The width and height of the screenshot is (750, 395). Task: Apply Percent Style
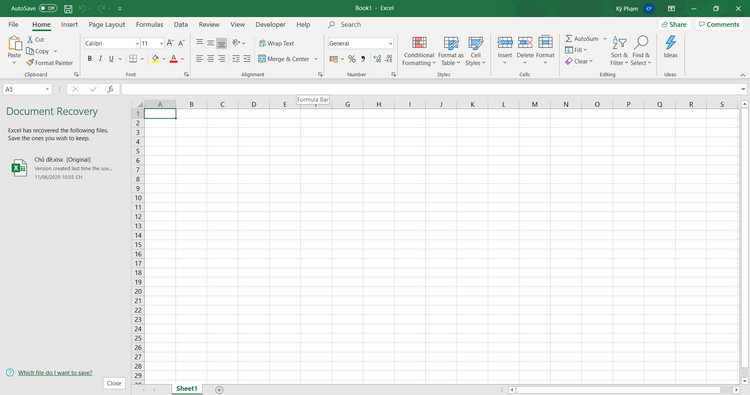click(352, 59)
